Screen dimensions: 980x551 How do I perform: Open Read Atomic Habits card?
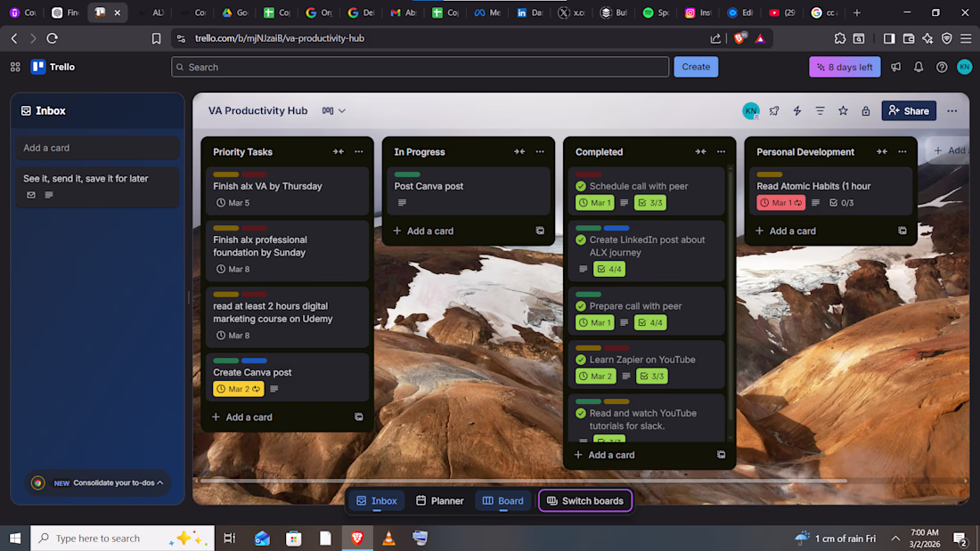pyautogui.click(x=831, y=191)
